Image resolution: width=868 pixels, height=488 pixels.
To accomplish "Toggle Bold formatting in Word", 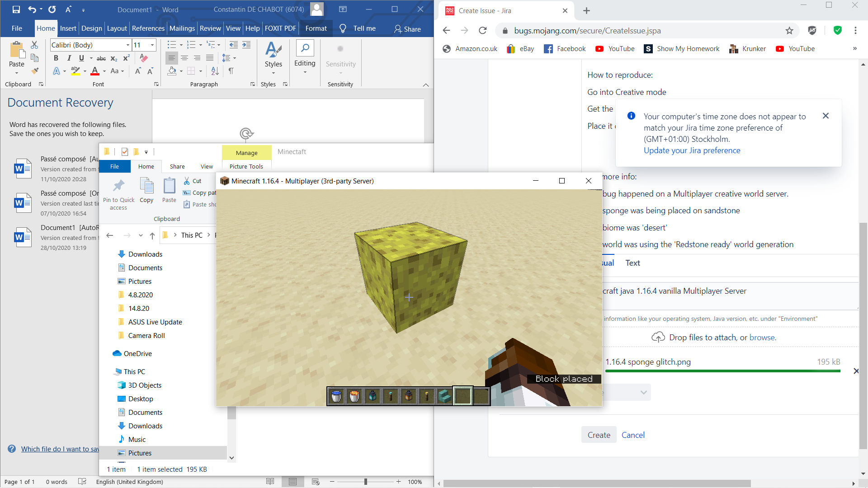I will tap(56, 58).
